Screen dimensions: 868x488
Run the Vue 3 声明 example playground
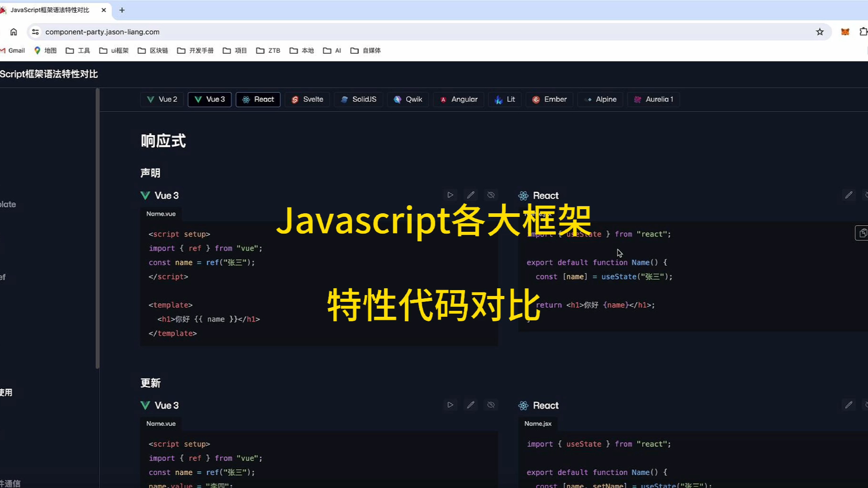coord(450,195)
